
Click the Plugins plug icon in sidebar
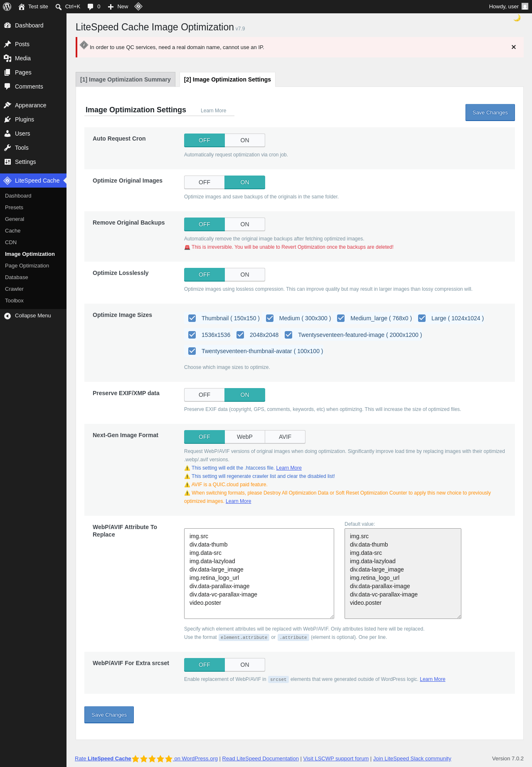pos(7,119)
